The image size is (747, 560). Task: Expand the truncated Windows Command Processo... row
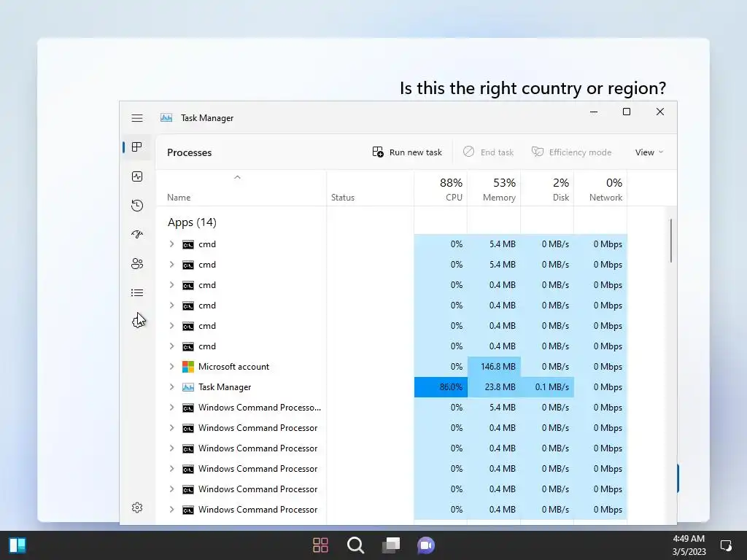pos(171,408)
